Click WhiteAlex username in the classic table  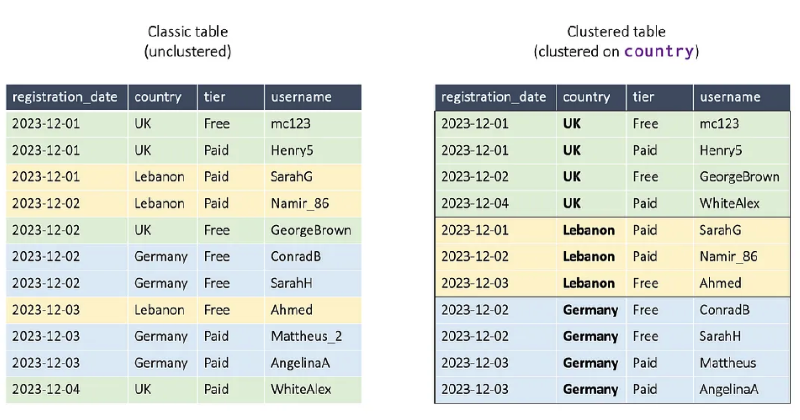301,389
